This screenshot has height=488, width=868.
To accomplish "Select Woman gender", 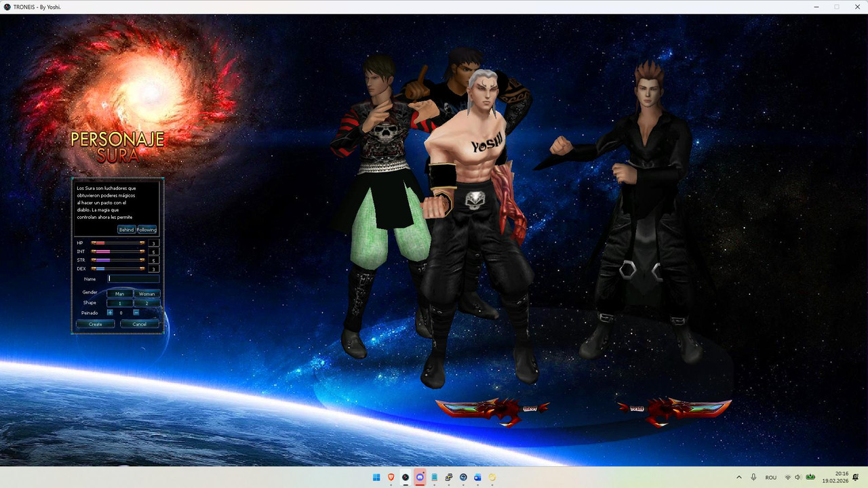I will tap(147, 293).
